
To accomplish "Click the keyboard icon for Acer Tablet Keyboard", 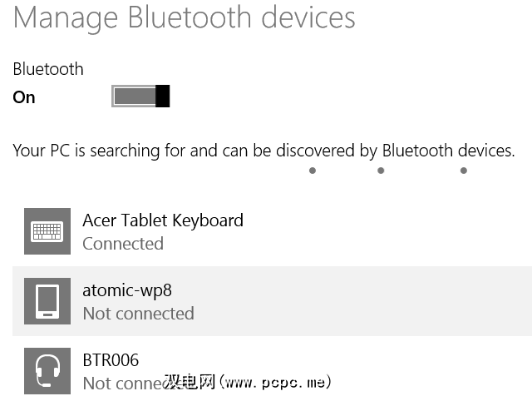I will pos(47,231).
